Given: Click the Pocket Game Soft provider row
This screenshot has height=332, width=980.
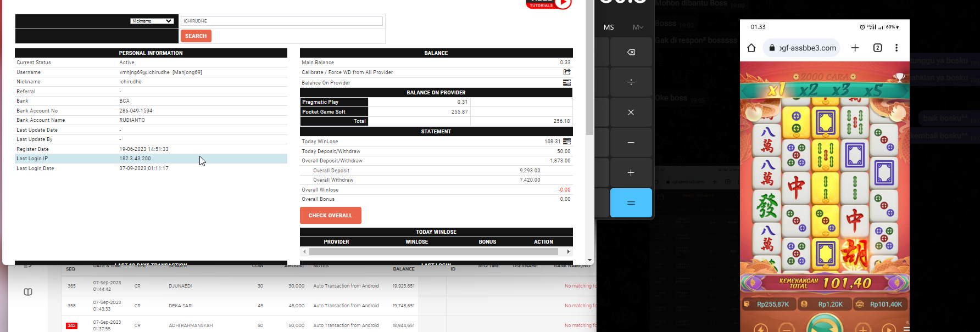Looking at the screenshot, I should click(x=436, y=111).
